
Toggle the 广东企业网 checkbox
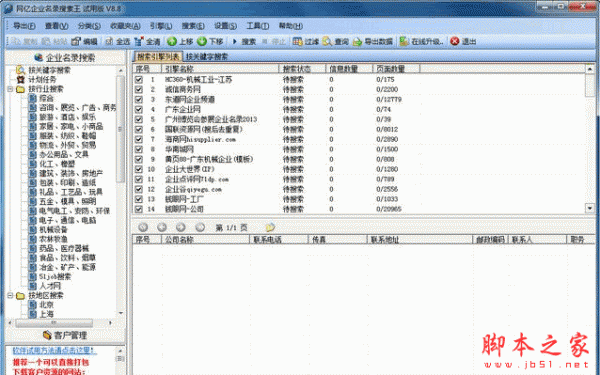(139, 109)
